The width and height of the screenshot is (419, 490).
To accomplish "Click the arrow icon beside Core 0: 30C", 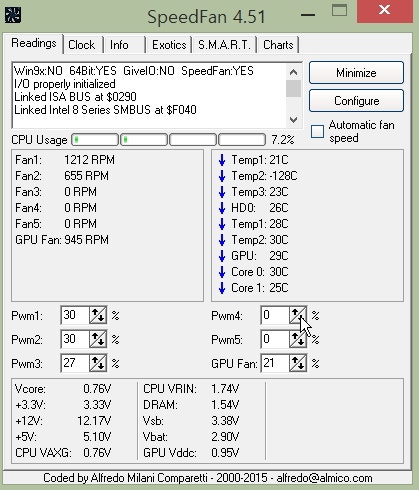I will tap(222, 272).
